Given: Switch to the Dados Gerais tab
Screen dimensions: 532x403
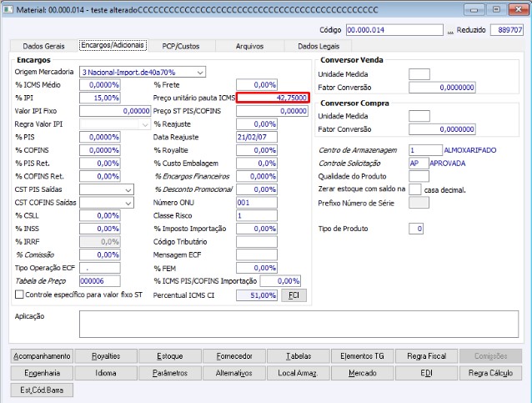Looking at the screenshot, I should point(43,46).
